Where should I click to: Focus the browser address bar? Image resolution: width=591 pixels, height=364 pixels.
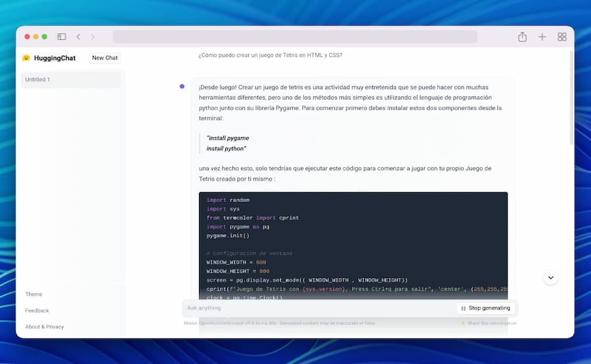[x=295, y=37]
